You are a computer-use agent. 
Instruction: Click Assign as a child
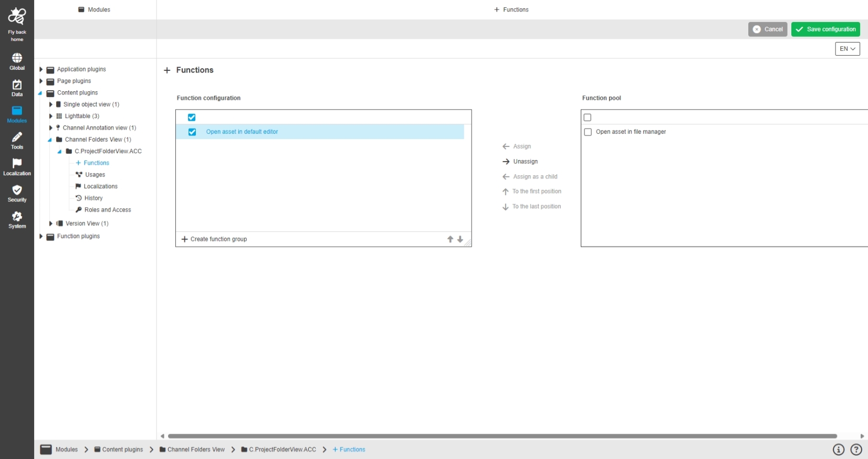click(530, 177)
